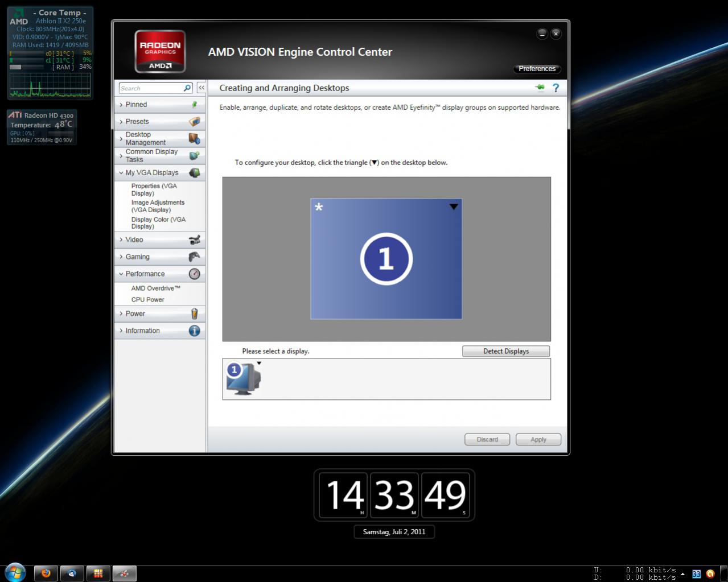Viewport: 728px width, 582px height.
Task: Click the Desktop Management icon
Action: pyautogui.click(x=195, y=139)
